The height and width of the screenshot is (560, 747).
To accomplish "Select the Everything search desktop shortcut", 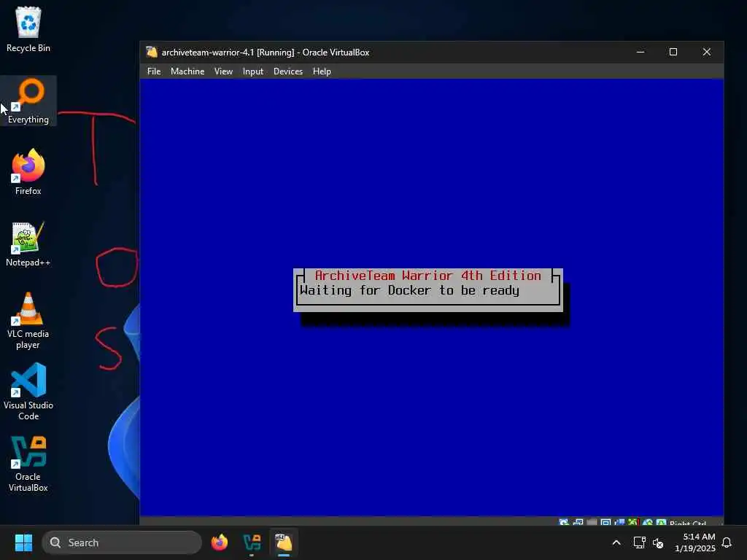I will tap(28, 101).
